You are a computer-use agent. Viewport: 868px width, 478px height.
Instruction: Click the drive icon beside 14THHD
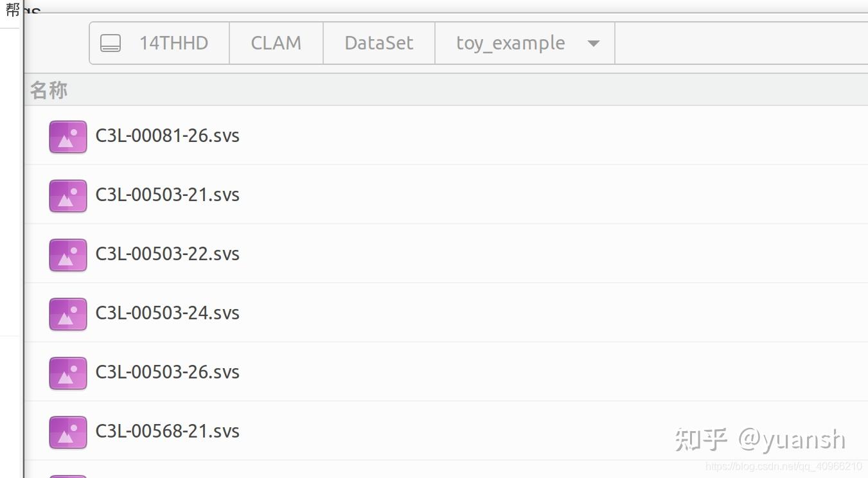(111, 43)
